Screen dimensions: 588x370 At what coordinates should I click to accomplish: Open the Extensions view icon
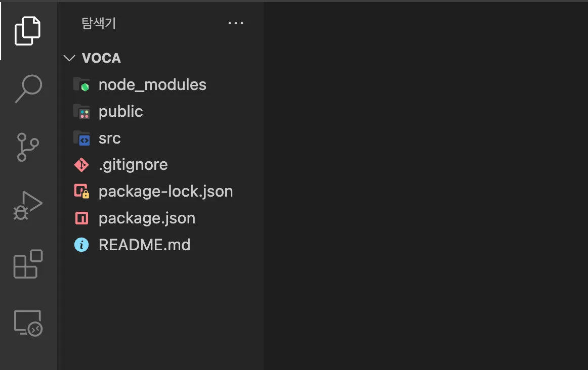(28, 264)
